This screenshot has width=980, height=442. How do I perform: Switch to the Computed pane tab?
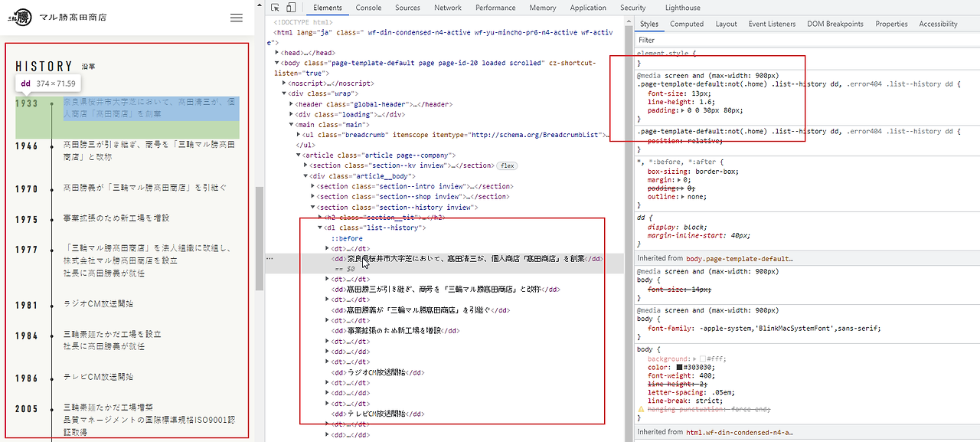687,24
